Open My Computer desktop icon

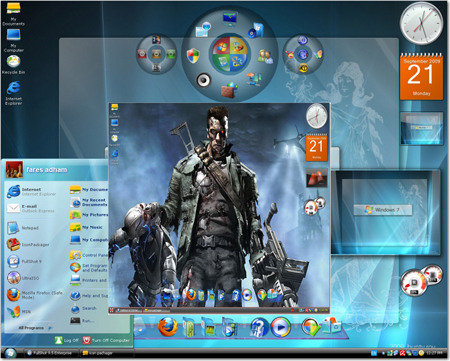14,40
